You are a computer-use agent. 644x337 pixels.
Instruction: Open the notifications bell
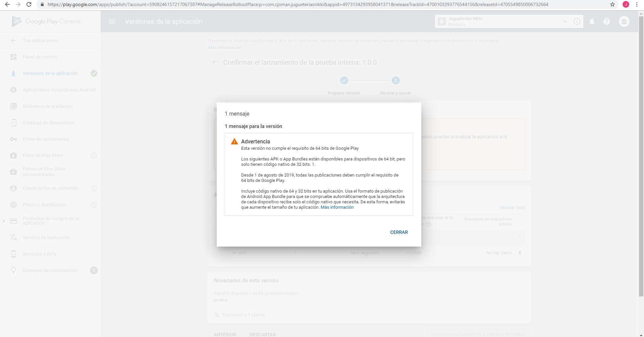pyautogui.click(x=592, y=21)
